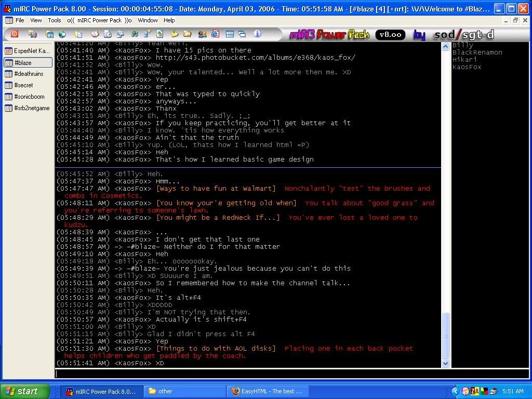Open the o(( mIRC Power Pack ))o menu
This screenshot has height=399, width=532.
99,20
